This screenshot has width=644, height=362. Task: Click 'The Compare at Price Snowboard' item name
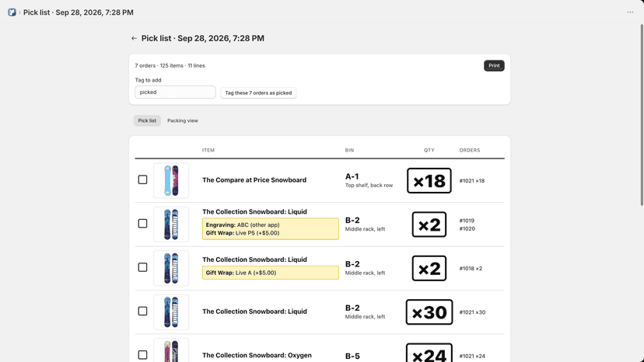(x=254, y=179)
